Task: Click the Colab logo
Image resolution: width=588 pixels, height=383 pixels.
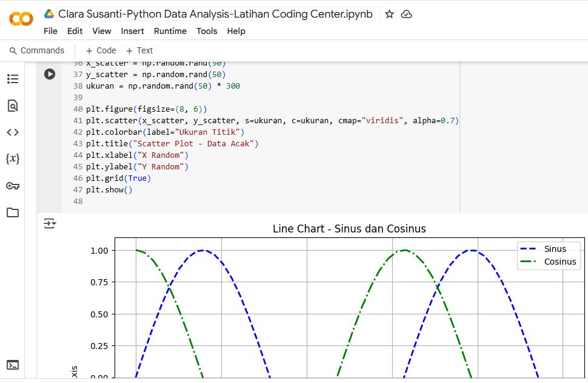Action: pyautogui.click(x=21, y=19)
